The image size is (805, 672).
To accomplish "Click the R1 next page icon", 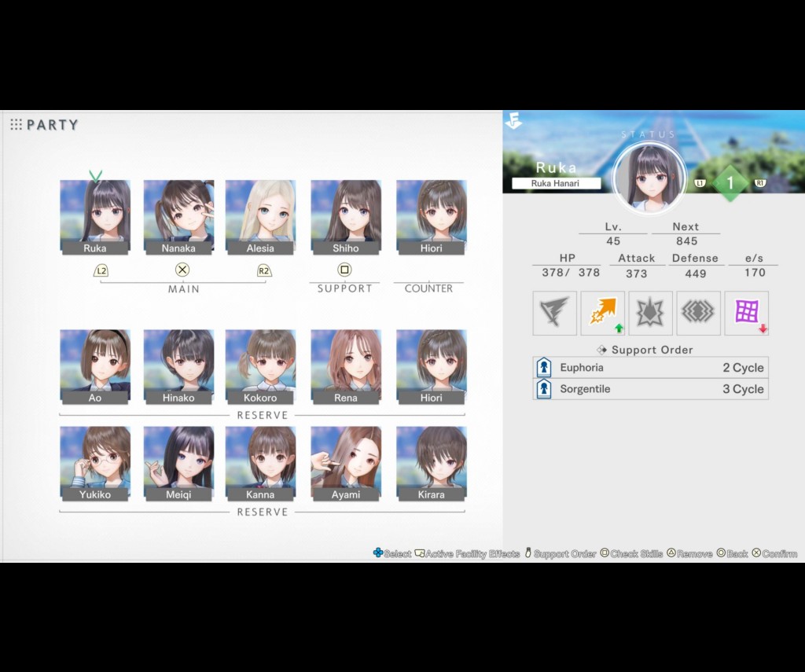I will [760, 183].
